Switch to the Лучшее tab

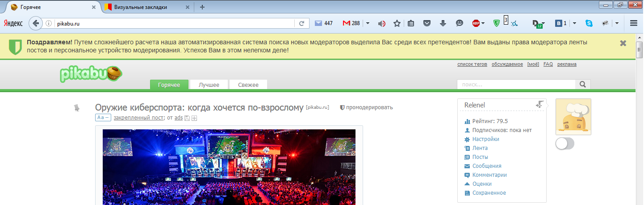[x=209, y=85]
